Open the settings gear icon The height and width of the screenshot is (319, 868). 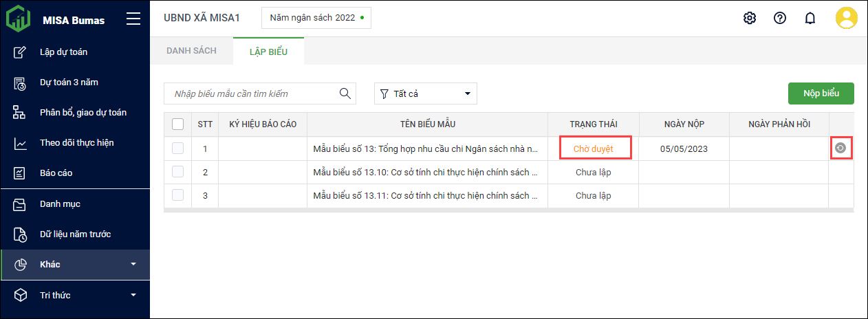[750, 19]
